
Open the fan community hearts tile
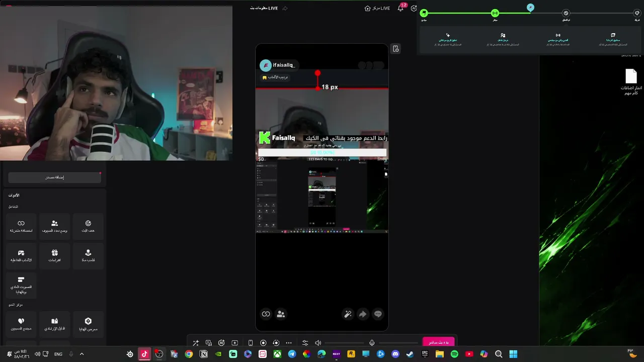click(x=21, y=324)
